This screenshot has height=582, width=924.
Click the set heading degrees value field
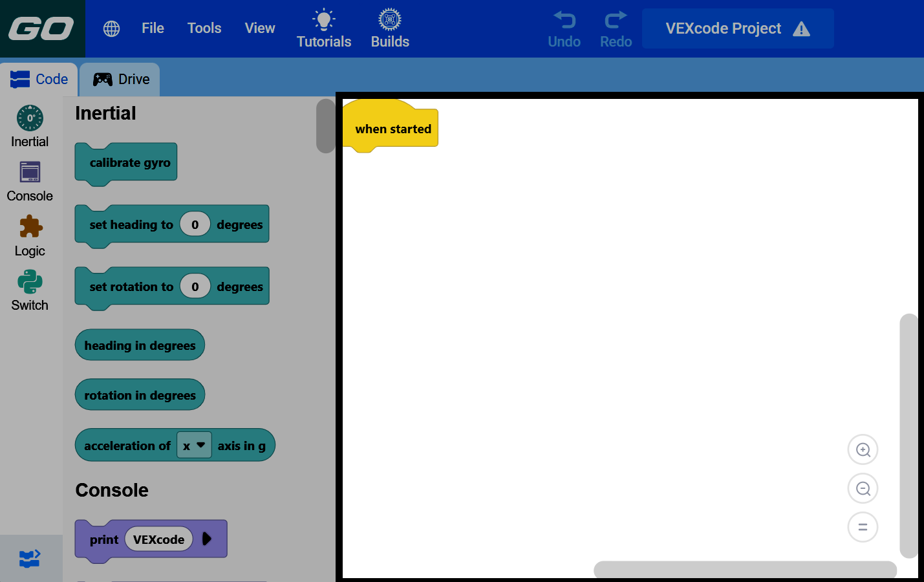[x=195, y=224]
